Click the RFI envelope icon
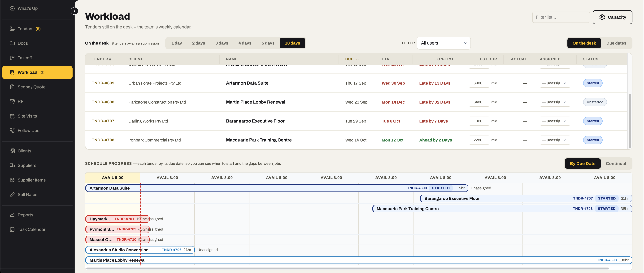Viewport: 644px width, 273px height. [x=12, y=101]
